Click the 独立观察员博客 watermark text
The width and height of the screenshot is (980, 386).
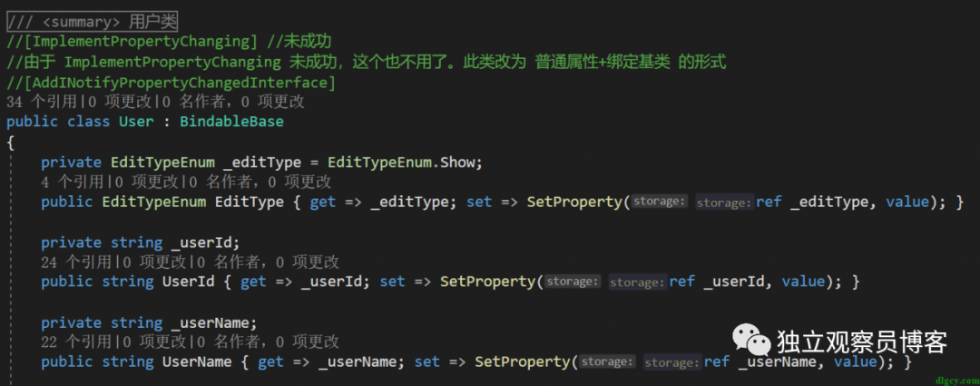point(860,341)
